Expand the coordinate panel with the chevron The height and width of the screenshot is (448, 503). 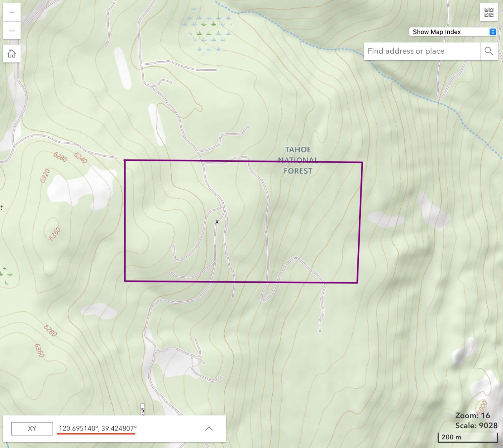tap(209, 429)
